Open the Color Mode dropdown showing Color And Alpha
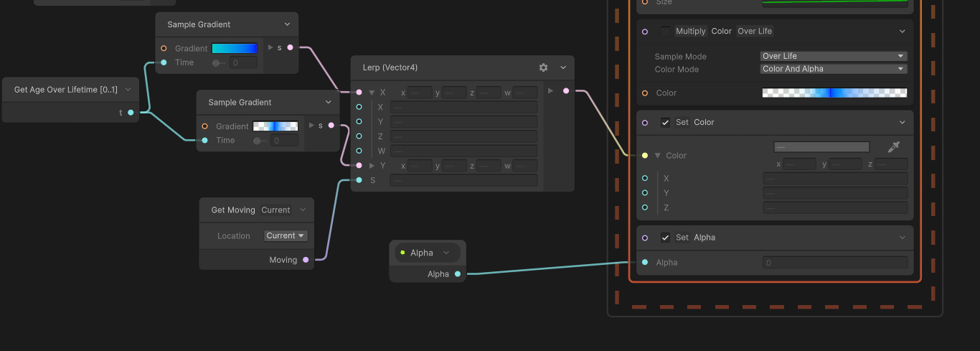This screenshot has width=980, height=351. pos(834,69)
